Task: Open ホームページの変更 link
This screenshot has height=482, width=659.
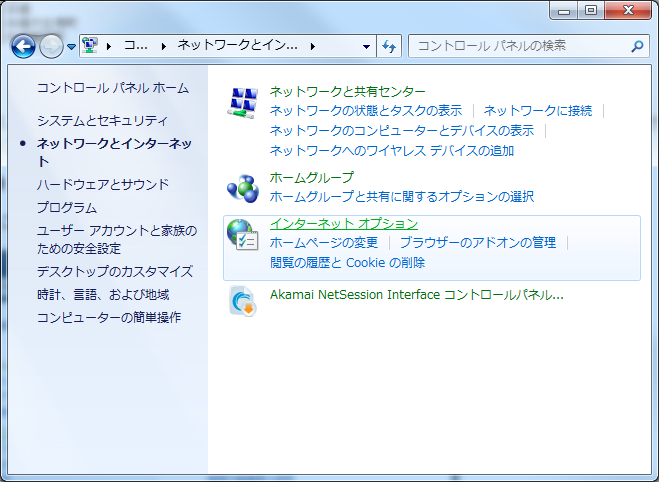Action: (x=324, y=242)
